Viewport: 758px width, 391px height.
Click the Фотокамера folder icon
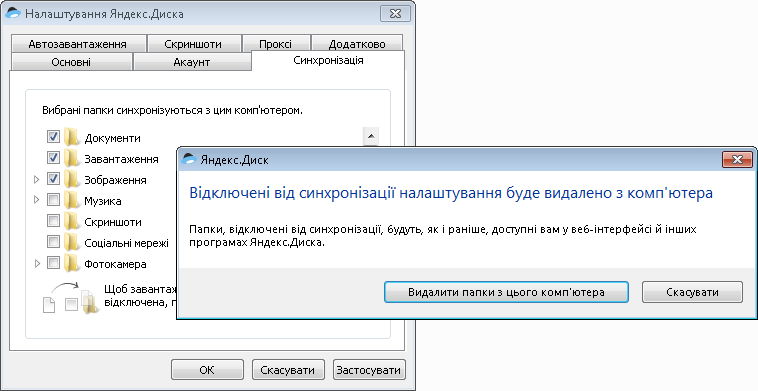(72, 263)
